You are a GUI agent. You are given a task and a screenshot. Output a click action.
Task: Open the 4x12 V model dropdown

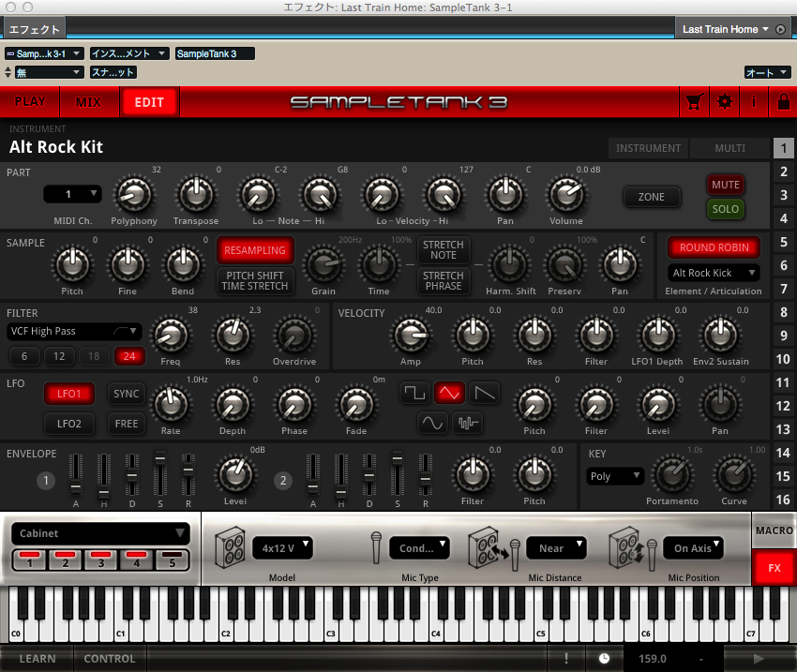[x=282, y=548]
